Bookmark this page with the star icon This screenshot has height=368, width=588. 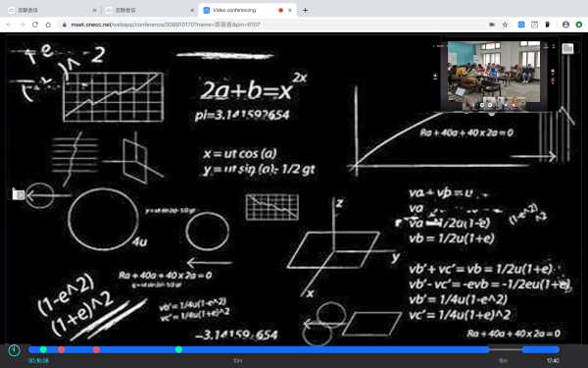(x=505, y=25)
